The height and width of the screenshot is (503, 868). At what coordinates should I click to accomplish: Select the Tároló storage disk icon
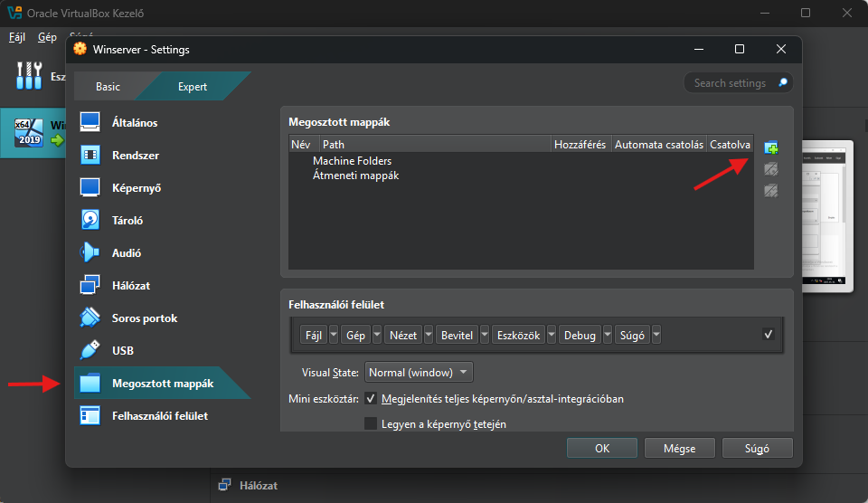(x=90, y=220)
